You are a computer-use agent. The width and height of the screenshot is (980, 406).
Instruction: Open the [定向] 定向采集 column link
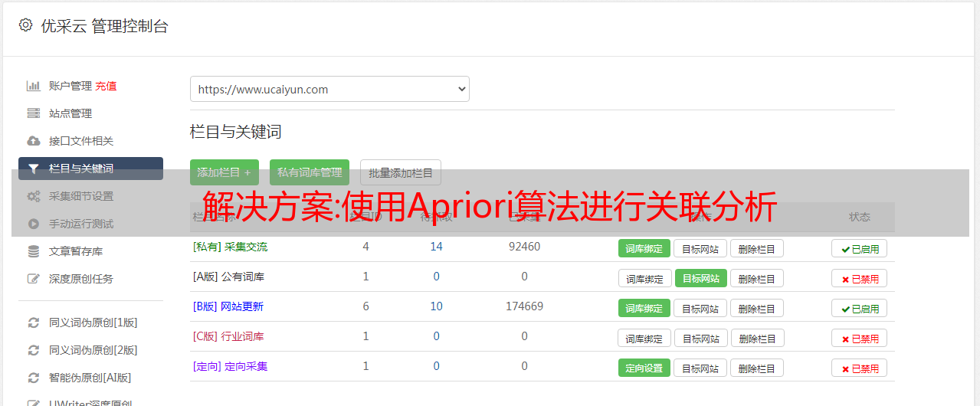tap(230, 366)
